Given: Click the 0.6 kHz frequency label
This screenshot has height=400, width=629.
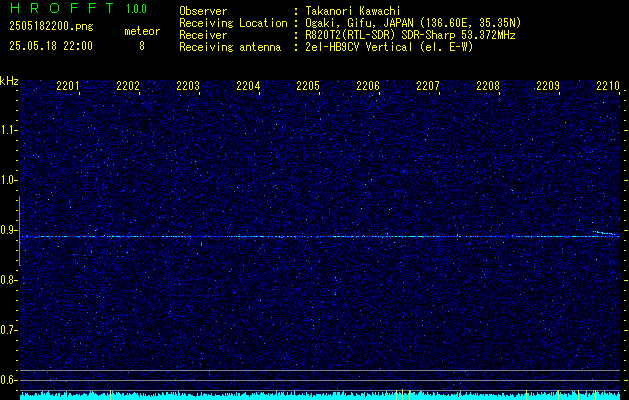Looking at the screenshot, I should coord(8,380).
